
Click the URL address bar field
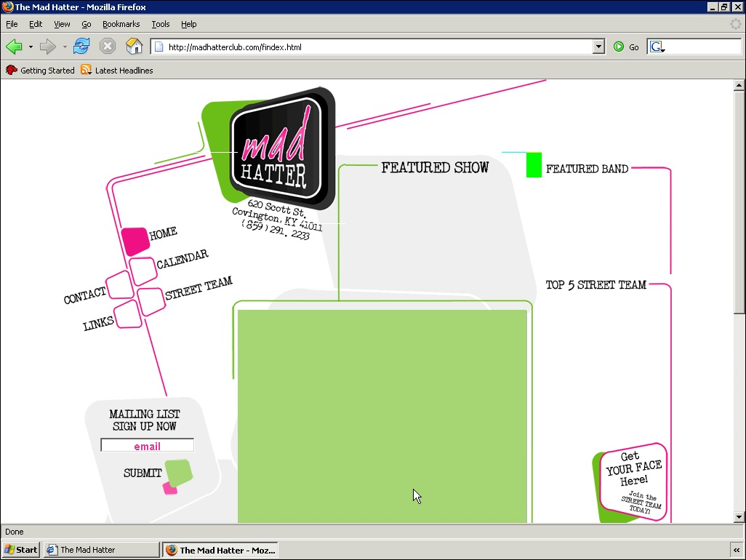(x=372, y=47)
